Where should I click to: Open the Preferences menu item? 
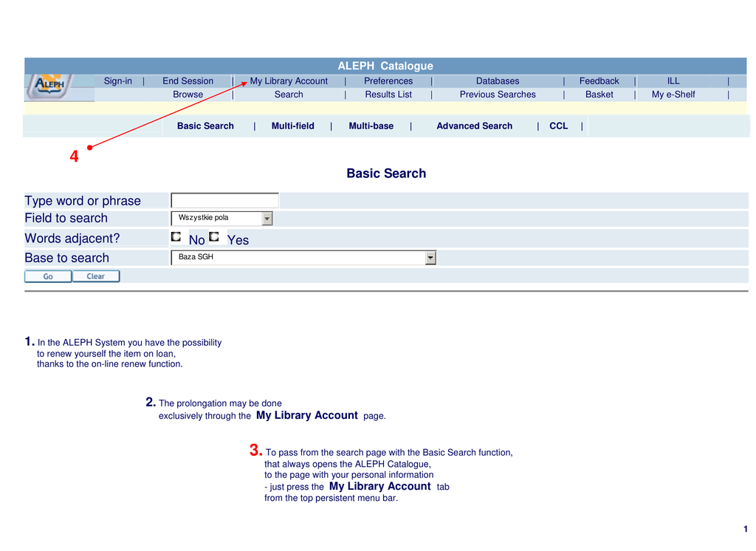(388, 81)
